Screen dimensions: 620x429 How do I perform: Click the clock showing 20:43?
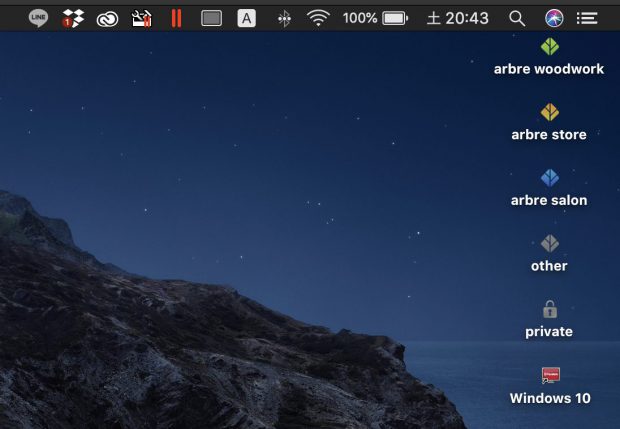(458, 18)
